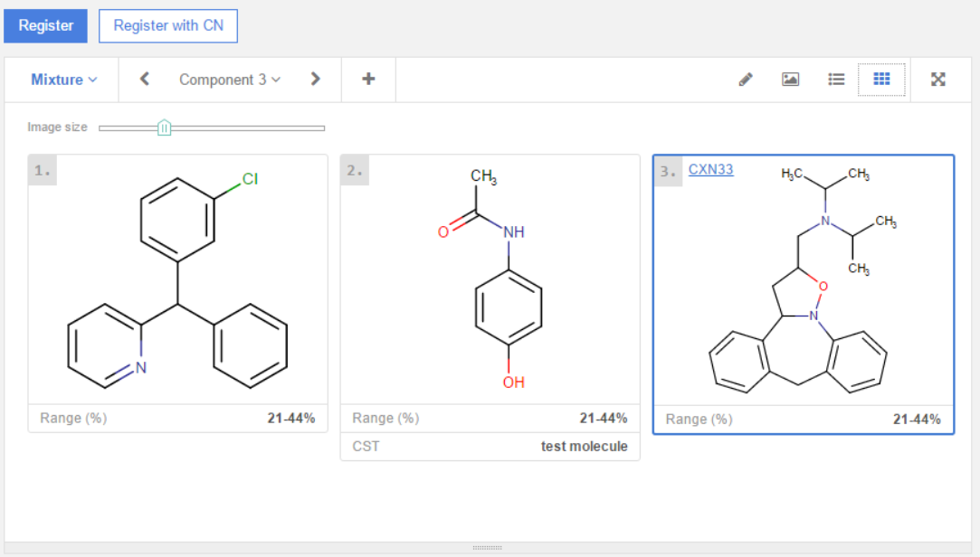Click the Register button
The width and height of the screenshot is (980, 557).
coord(46,25)
